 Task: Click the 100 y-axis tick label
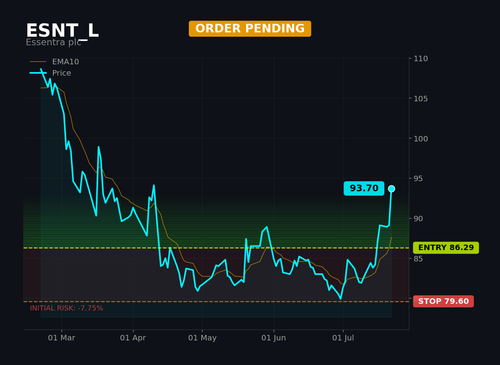(x=421, y=139)
